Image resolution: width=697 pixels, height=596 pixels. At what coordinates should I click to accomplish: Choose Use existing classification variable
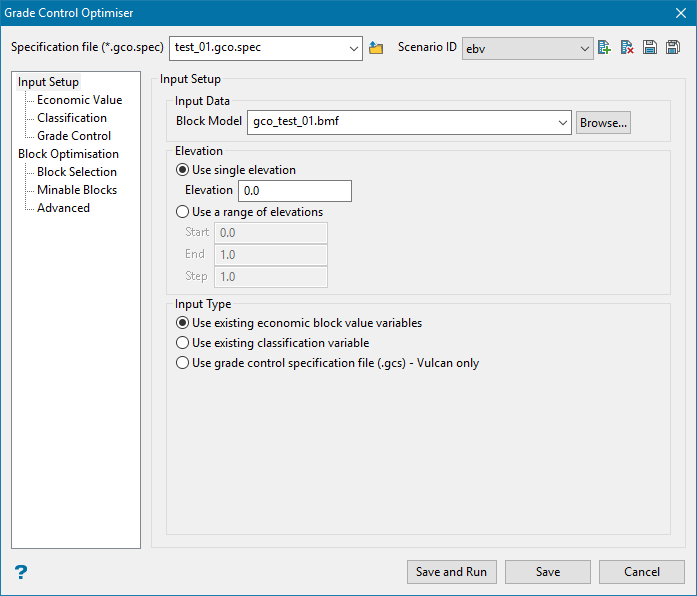[182, 343]
